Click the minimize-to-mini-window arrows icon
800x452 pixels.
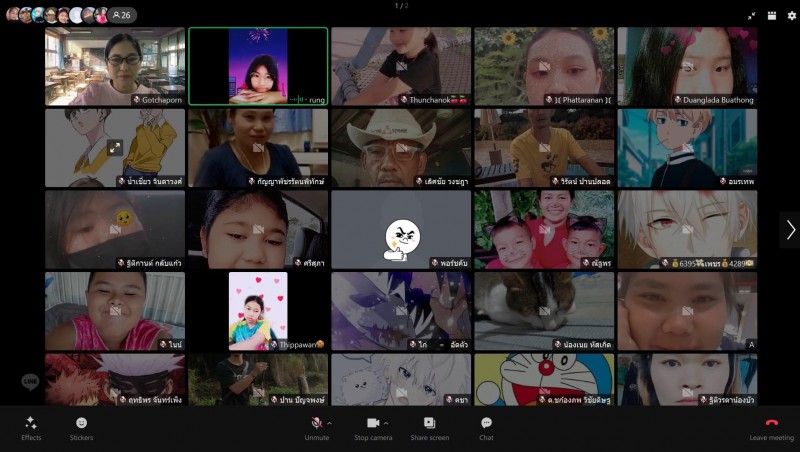[752, 15]
